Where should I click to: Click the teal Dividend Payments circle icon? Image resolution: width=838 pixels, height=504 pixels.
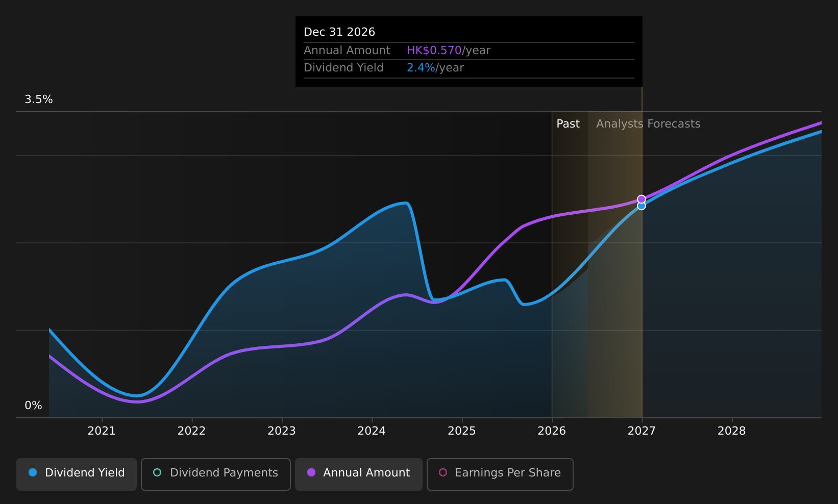(x=157, y=472)
